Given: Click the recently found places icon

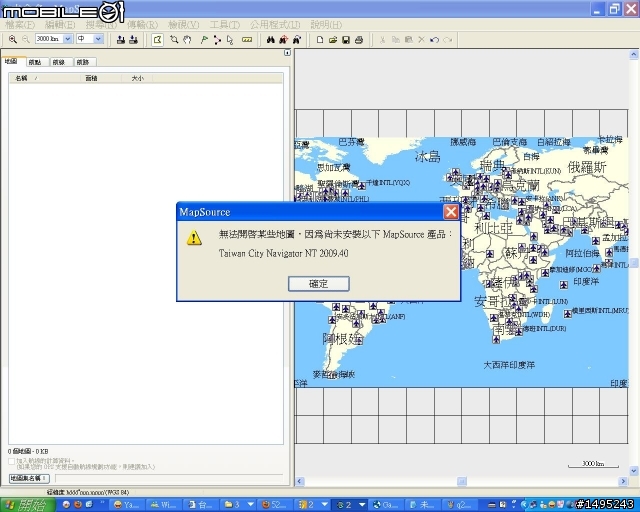Looking at the screenshot, I should [297, 40].
